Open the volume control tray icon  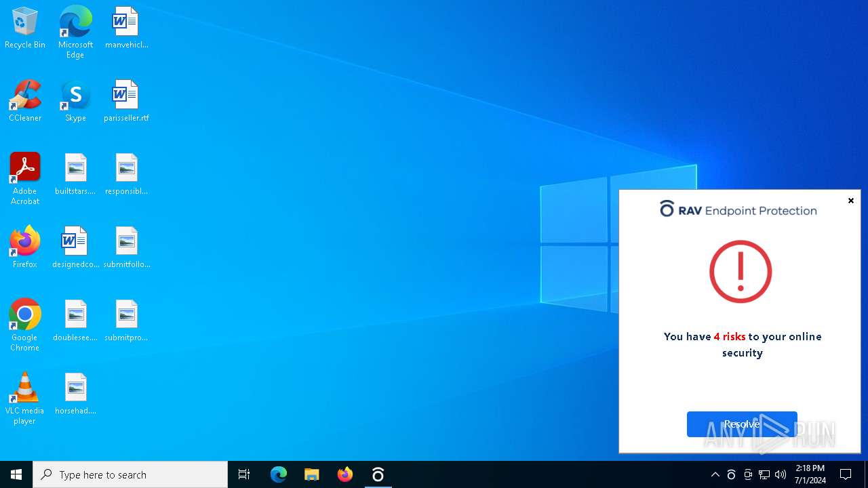coord(781,474)
